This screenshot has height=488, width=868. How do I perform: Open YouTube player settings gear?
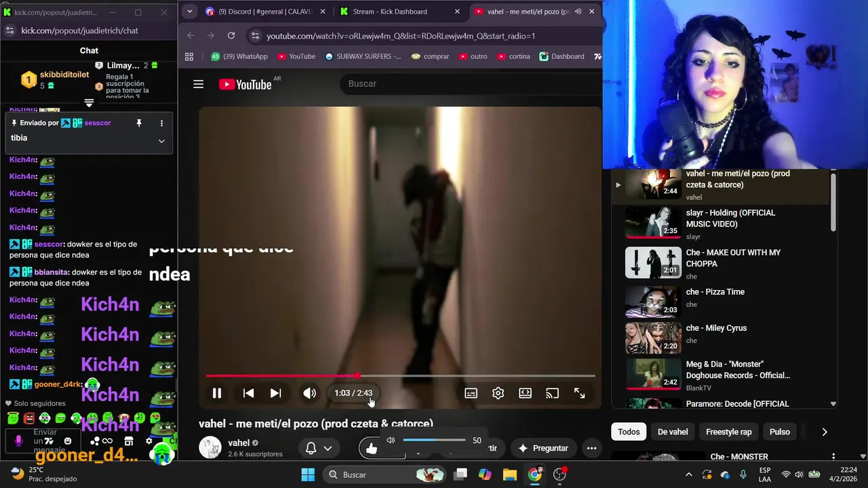[x=498, y=393]
